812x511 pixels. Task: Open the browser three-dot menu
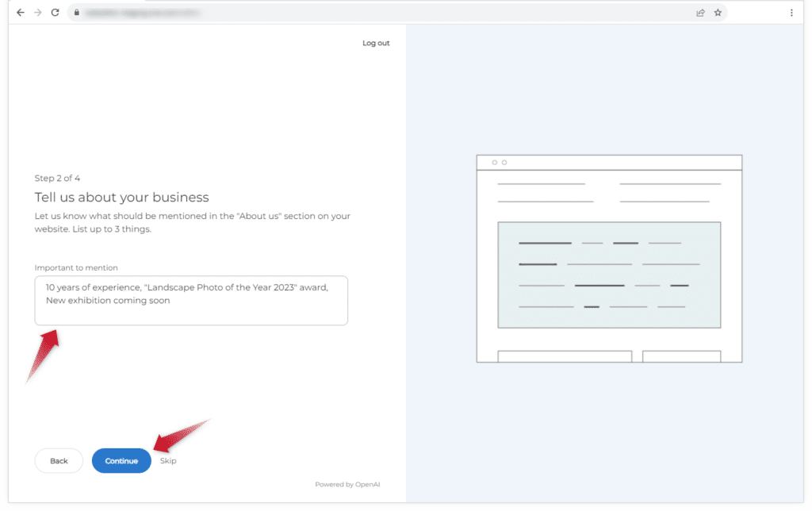[x=791, y=13]
